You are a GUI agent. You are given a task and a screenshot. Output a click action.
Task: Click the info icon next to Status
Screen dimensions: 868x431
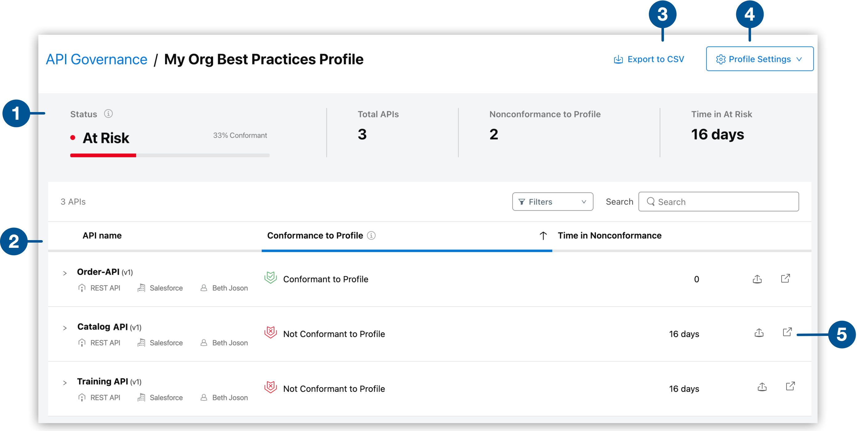click(x=108, y=114)
